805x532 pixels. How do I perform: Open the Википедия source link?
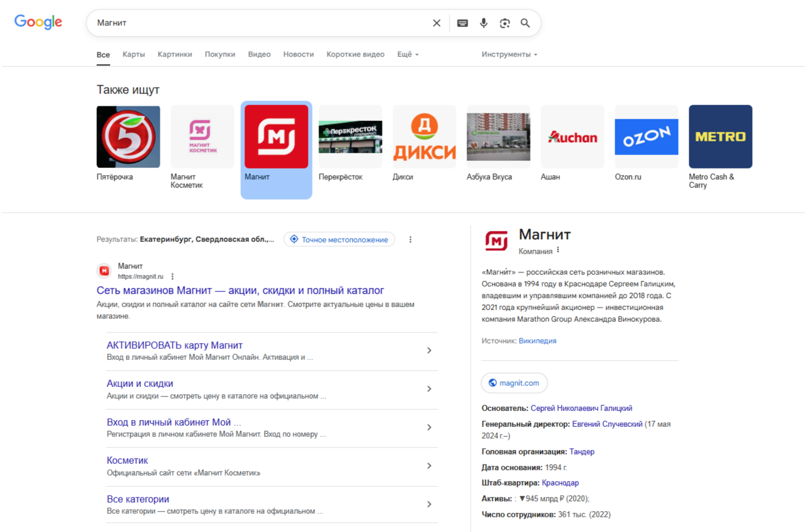coord(537,341)
